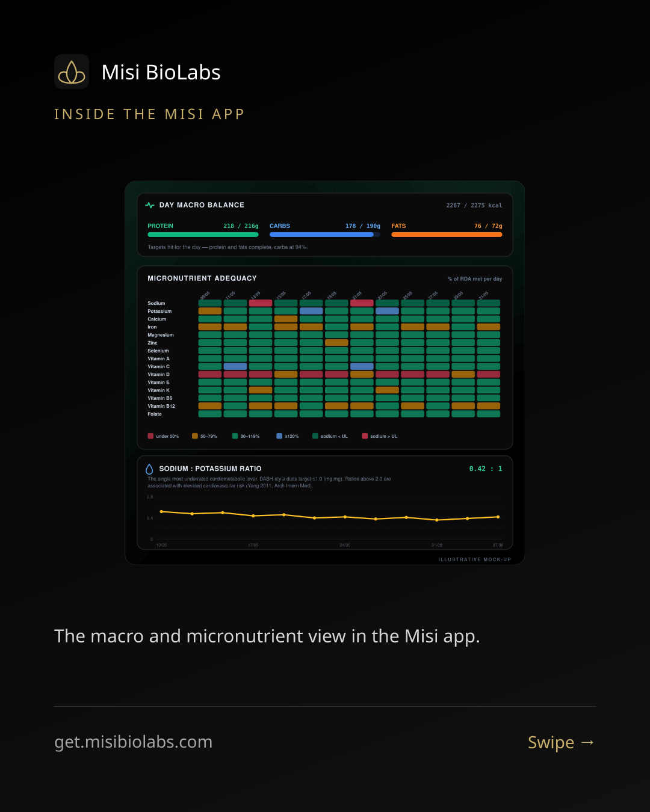Click the blue Carbs progress bar

325,235
